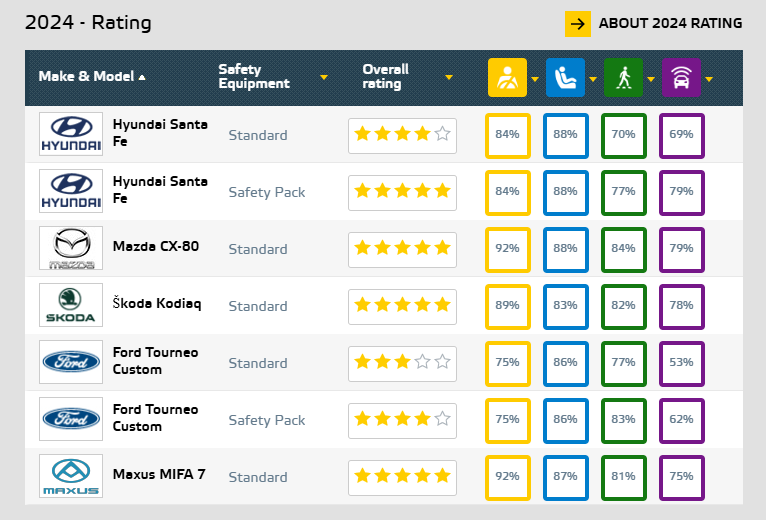Click the blue Child Occupant seat icon
This screenshot has height=520, width=766.
(x=565, y=77)
